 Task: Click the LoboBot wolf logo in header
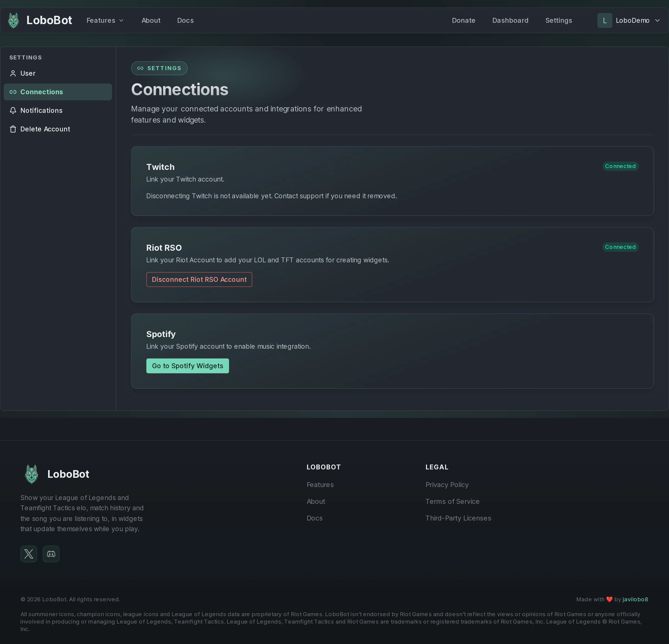14,20
